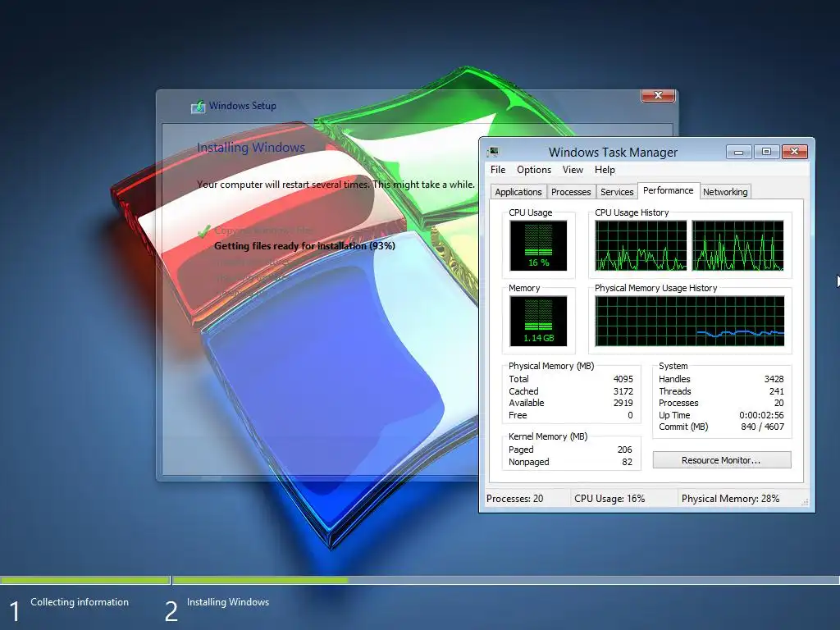This screenshot has width=840, height=630.
Task: Click the Total physical memory value 4095
Action: tap(623, 379)
